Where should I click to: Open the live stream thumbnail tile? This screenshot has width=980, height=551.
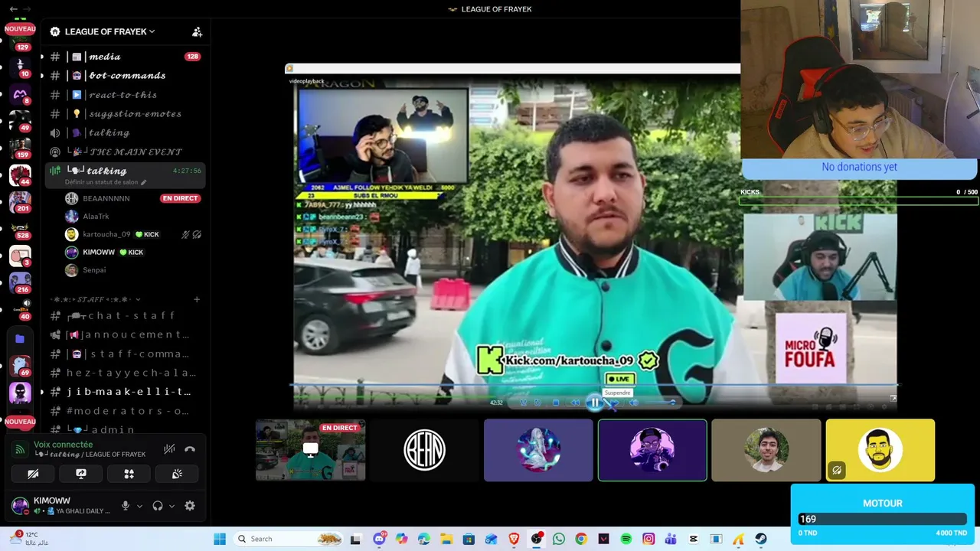tap(310, 450)
